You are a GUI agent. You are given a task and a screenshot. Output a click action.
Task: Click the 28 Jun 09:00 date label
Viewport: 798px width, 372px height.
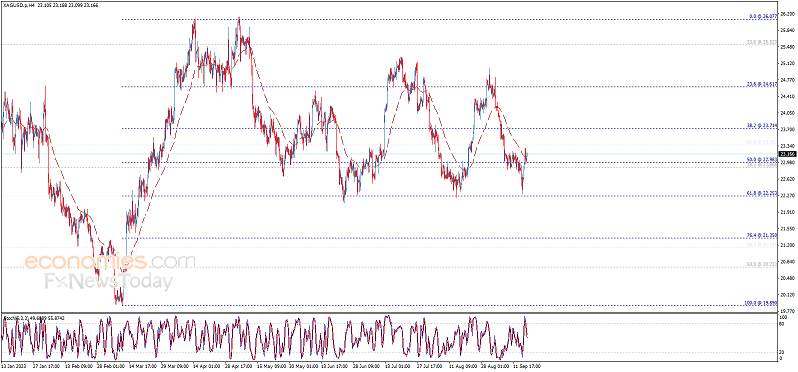click(367, 365)
